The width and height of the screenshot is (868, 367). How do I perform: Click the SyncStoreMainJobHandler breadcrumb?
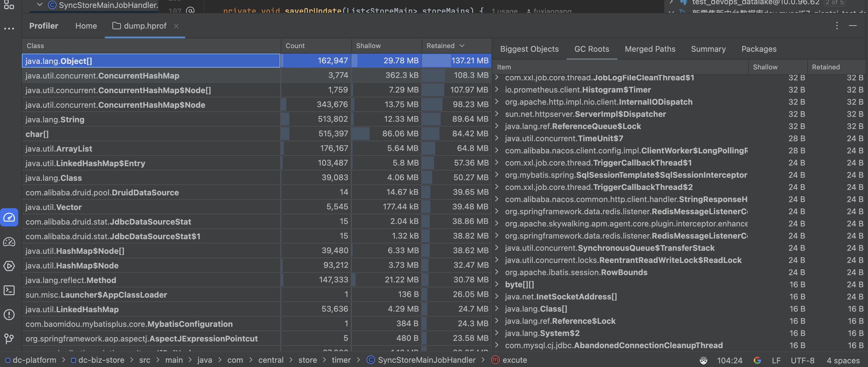pos(426,360)
